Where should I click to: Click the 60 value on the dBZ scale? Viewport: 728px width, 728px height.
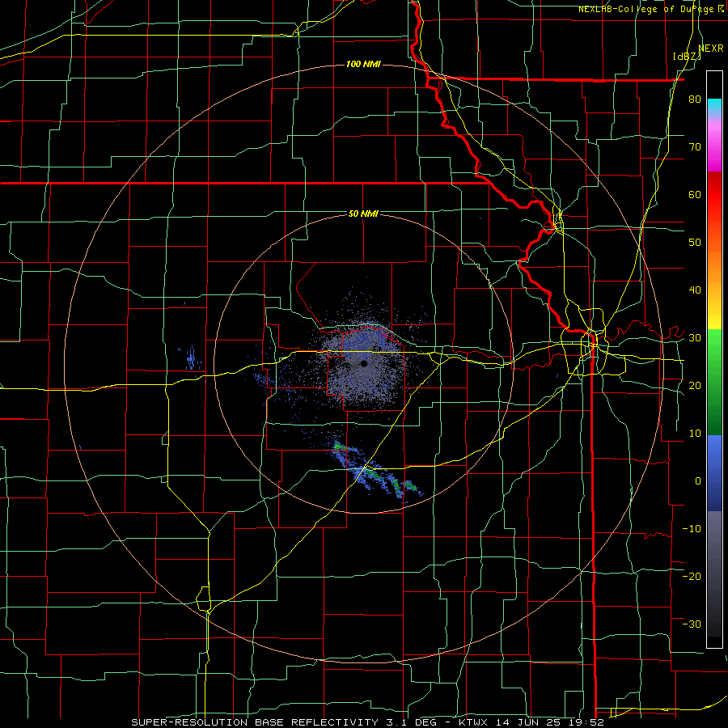click(x=695, y=194)
